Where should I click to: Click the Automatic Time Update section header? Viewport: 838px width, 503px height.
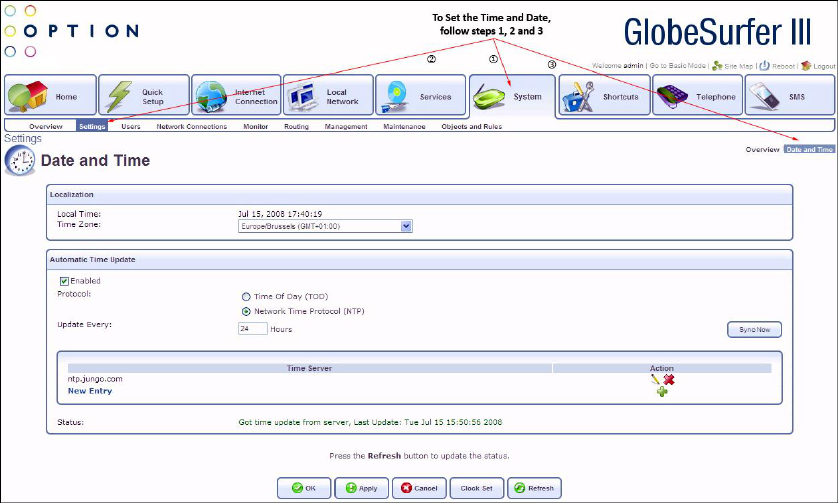[x=419, y=260]
